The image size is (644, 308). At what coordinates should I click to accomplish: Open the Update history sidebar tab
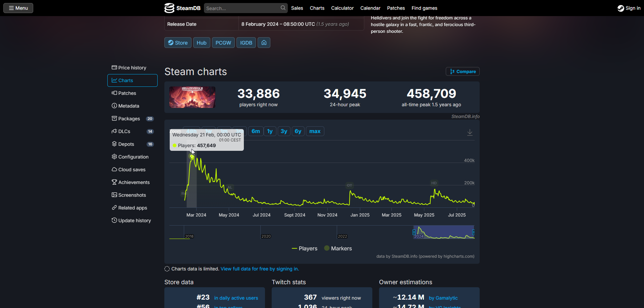click(132, 221)
